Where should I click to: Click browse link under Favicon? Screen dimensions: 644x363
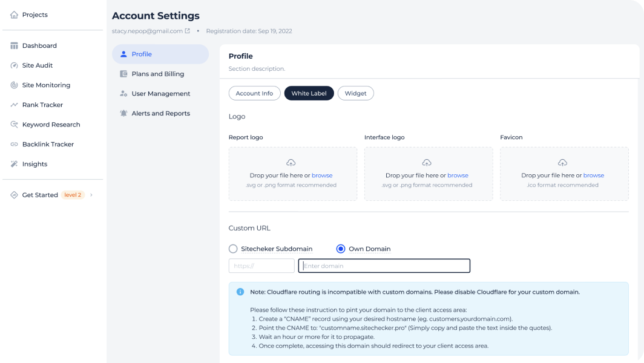coord(594,175)
